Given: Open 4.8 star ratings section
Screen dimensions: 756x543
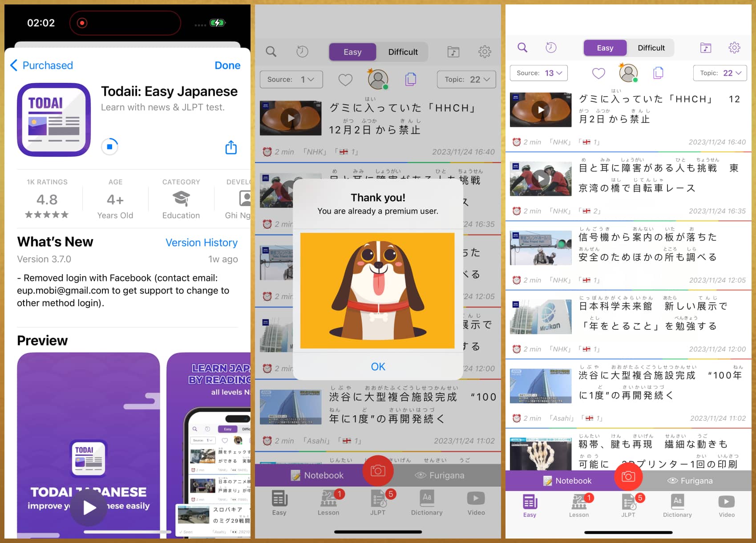Looking at the screenshot, I should (47, 199).
